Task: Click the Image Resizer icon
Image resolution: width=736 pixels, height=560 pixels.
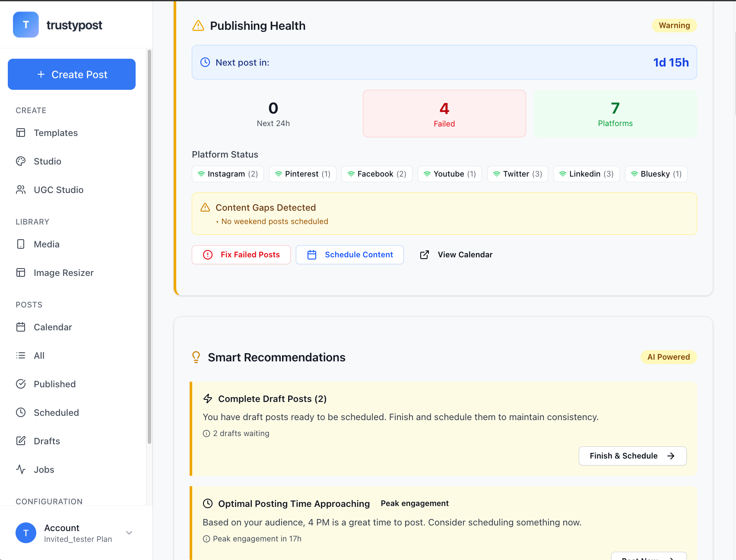Action: (21, 272)
